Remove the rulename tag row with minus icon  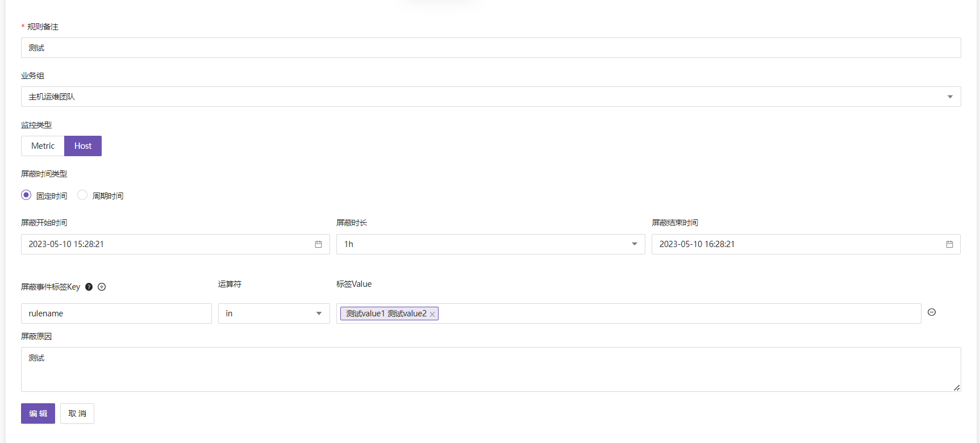[932, 312]
